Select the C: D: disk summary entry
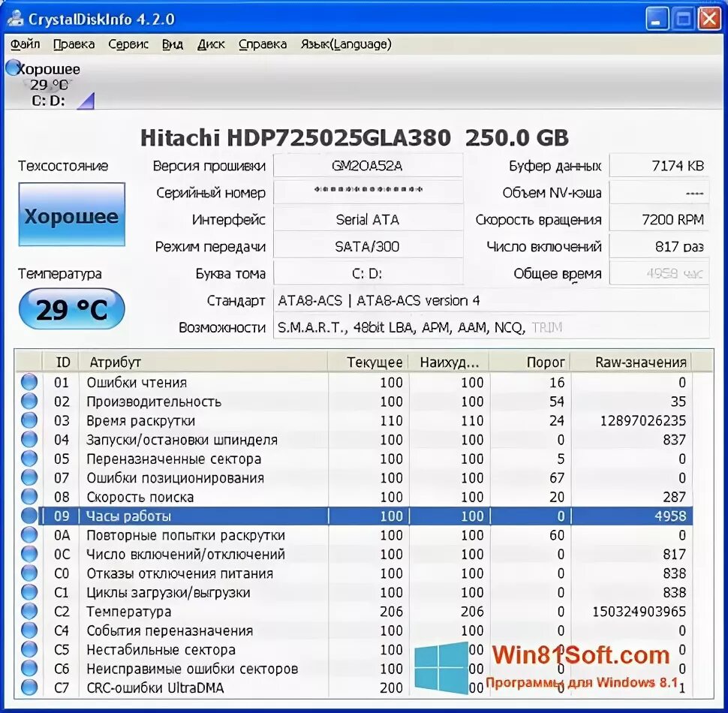Screen dimensions: 728x713 point(49,84)
